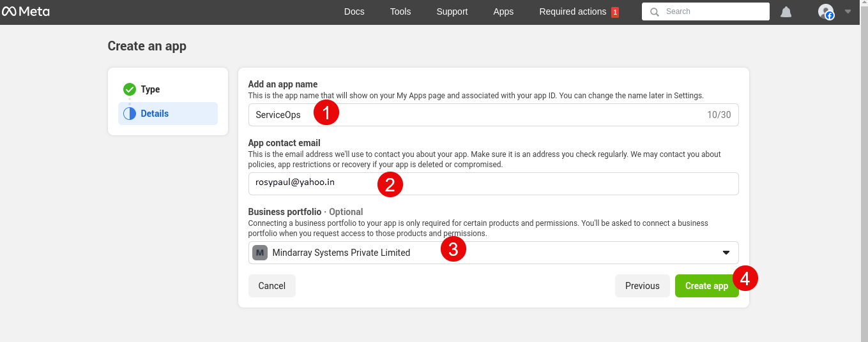Click the Meta logo

[26, 11]
